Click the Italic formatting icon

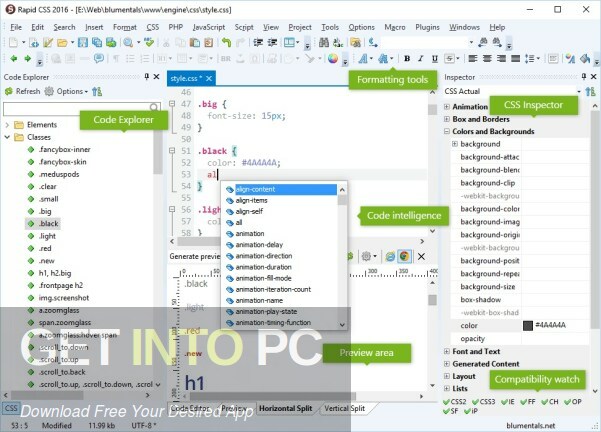point(421,59)
